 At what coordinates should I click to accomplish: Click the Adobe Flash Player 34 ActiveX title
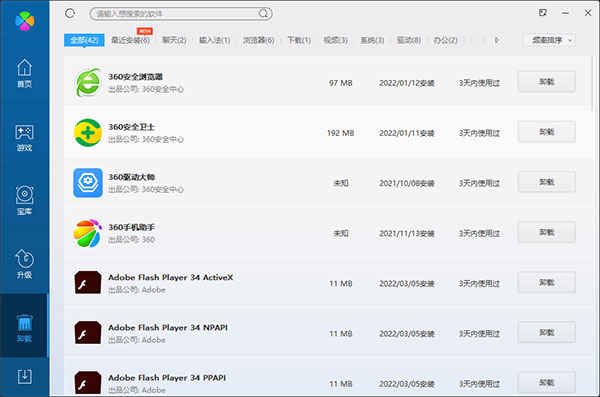coord(170,277)
